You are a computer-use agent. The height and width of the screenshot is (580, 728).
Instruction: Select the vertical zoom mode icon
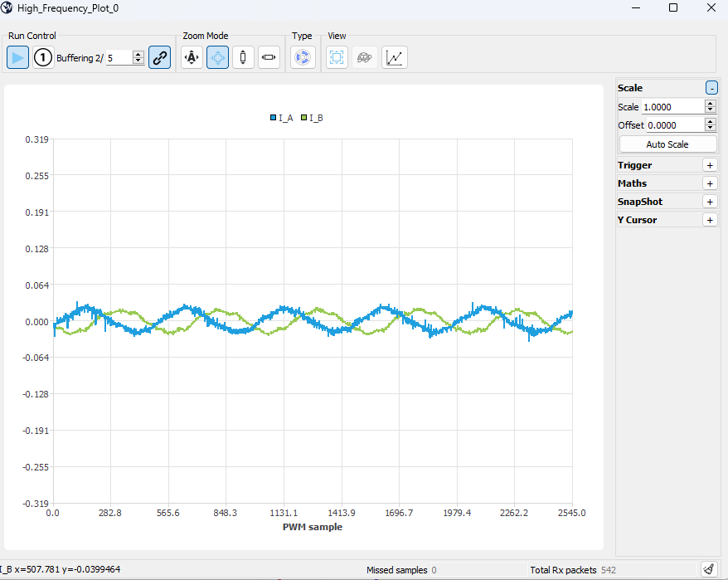click(243, 58)
